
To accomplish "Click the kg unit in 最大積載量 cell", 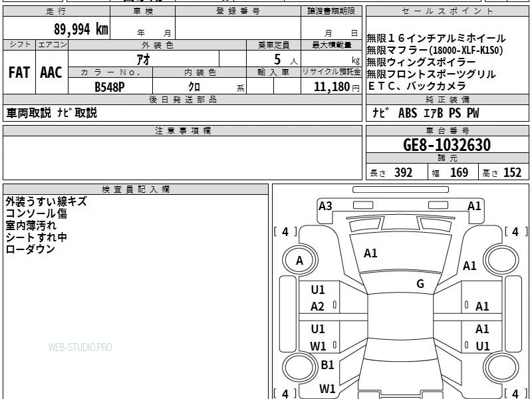I will 356,61.
